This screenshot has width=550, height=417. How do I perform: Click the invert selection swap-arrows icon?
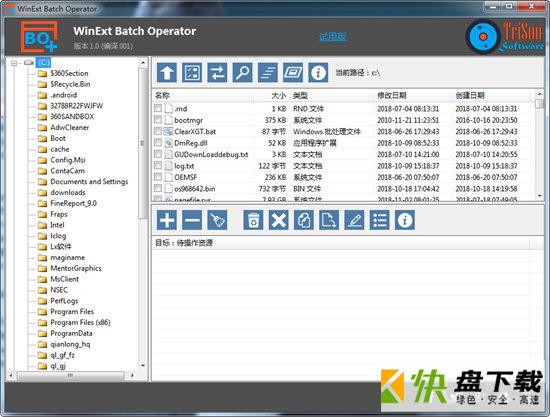pyautogui.click(x=217, y=73)
